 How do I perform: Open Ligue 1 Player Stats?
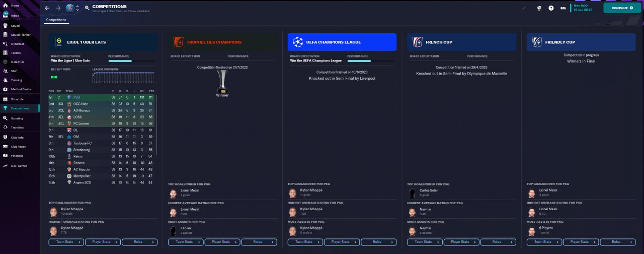point(103,242)
